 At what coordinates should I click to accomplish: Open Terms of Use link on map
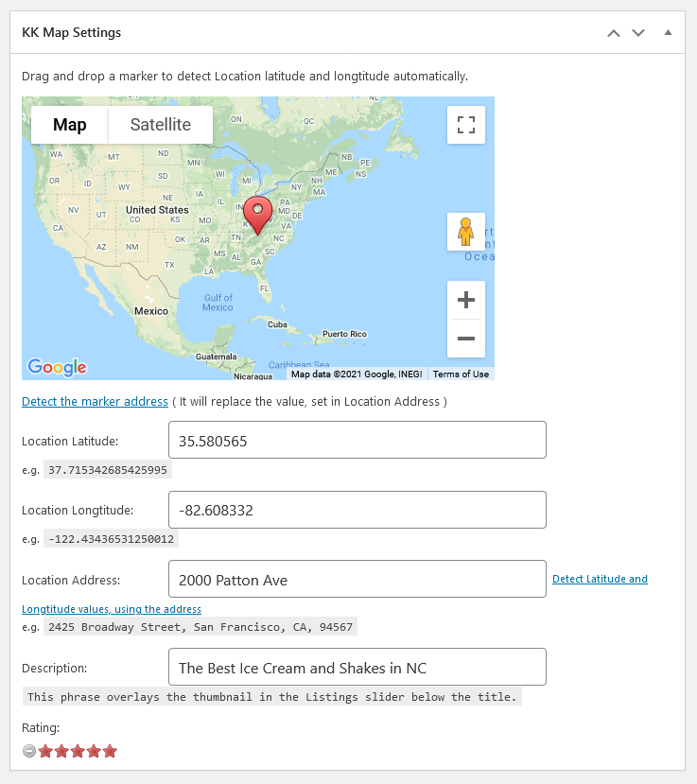461,374
